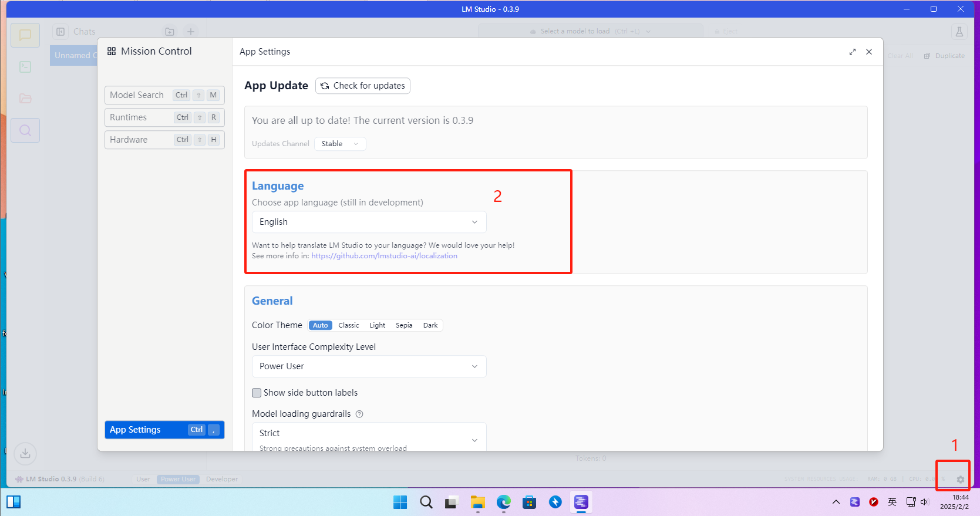Open Microsoft Edge from the taskbar
Image resolution: width=980 pixels, height=516 pixels.
(503, 502)
